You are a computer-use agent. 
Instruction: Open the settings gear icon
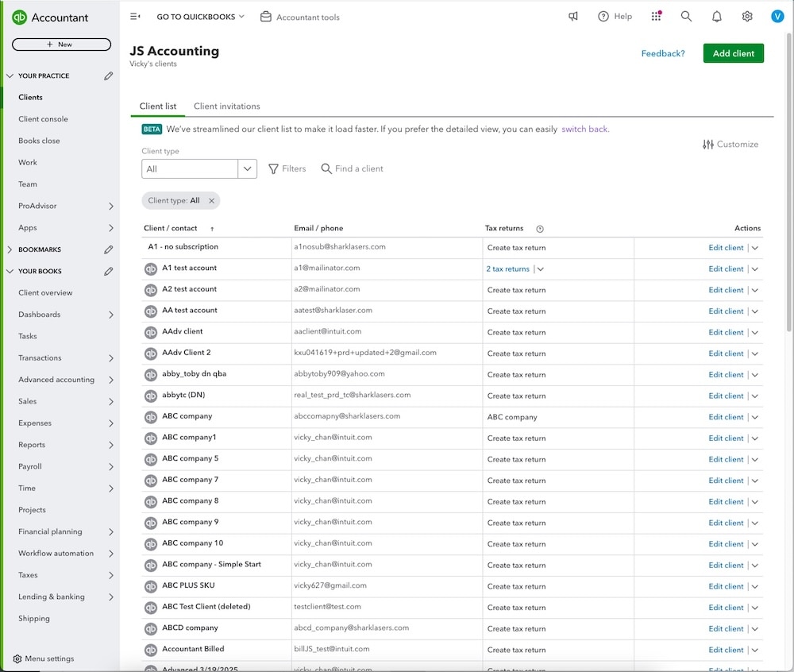(x=746, y=16)
